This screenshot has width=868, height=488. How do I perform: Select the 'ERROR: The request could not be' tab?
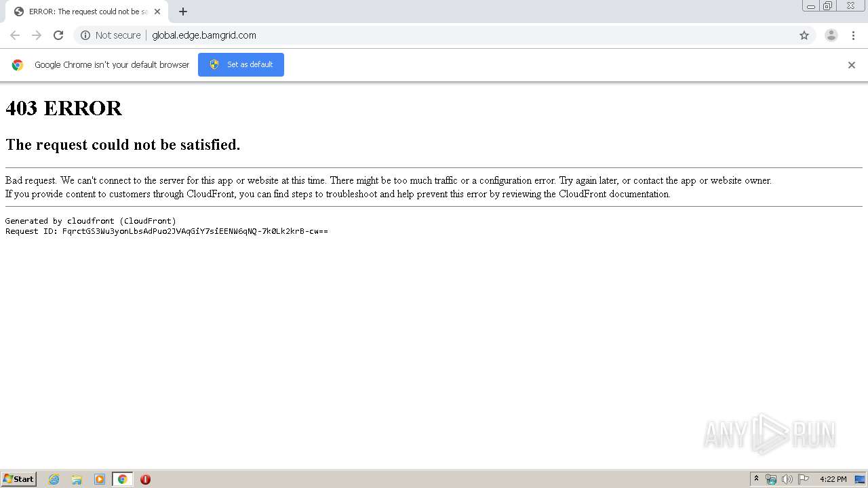point(87,12)
